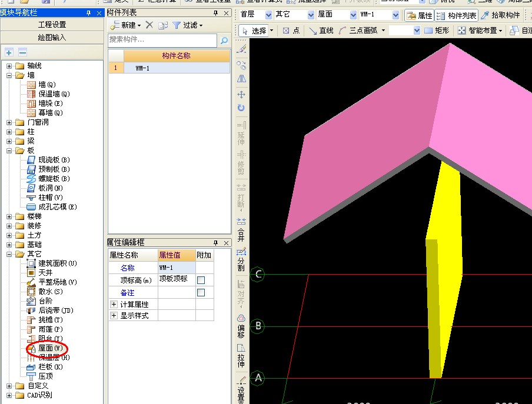Open the WM-1 component dropdown
This screenshot has height=404, width=532.
(x=395, y=15)
